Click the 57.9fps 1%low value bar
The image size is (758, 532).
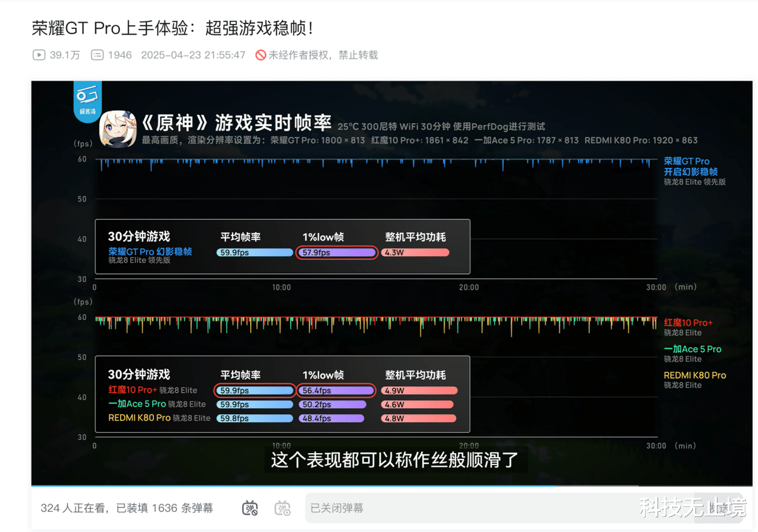pos(337,252)
